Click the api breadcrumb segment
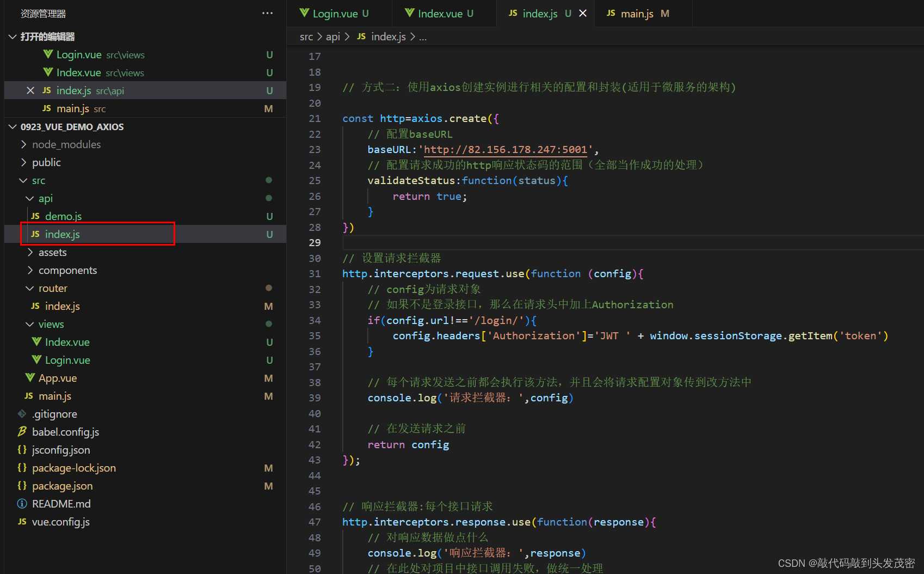The image size is (924, 574). (333, 36)
